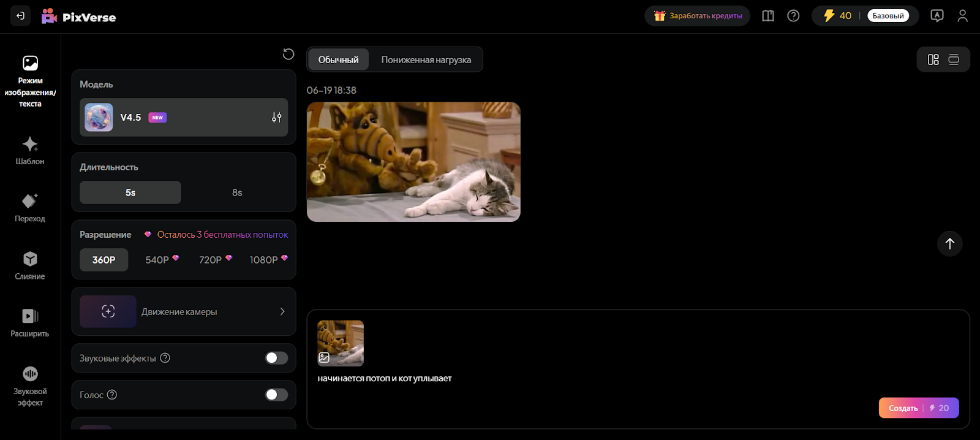
Task: Switch to the grid layout view icon
Action: (x=933, y=59)
